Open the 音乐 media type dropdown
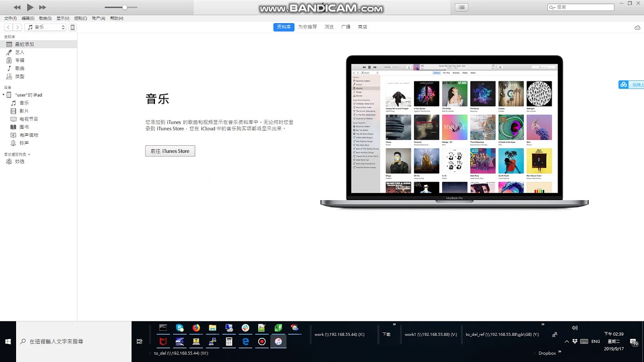 pyautogui.click(x=45, y=27)
